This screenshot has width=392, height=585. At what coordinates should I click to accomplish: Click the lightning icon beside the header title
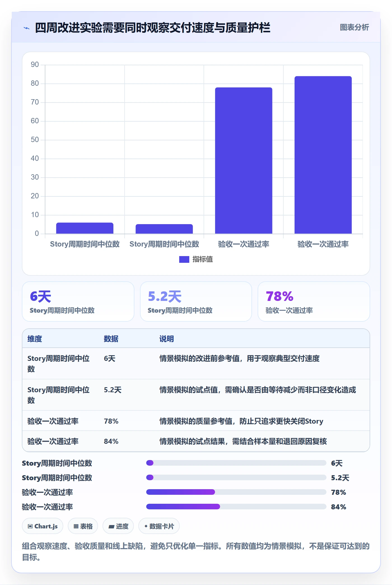27,28
